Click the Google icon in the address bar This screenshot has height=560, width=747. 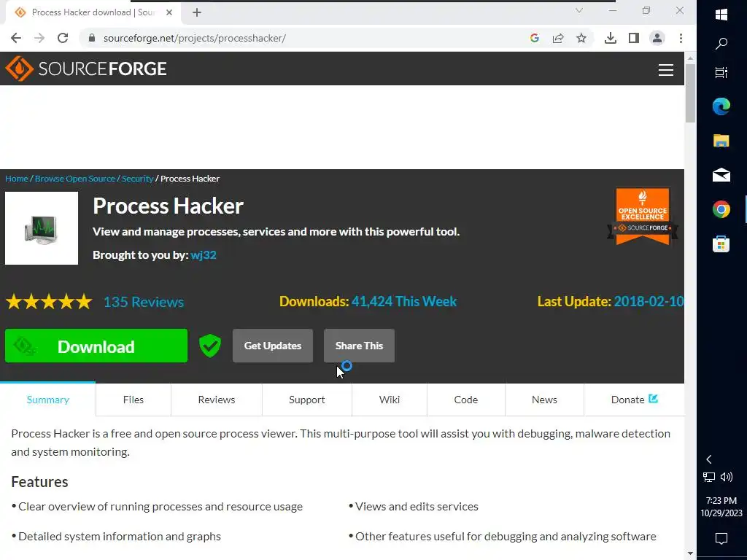535,38
